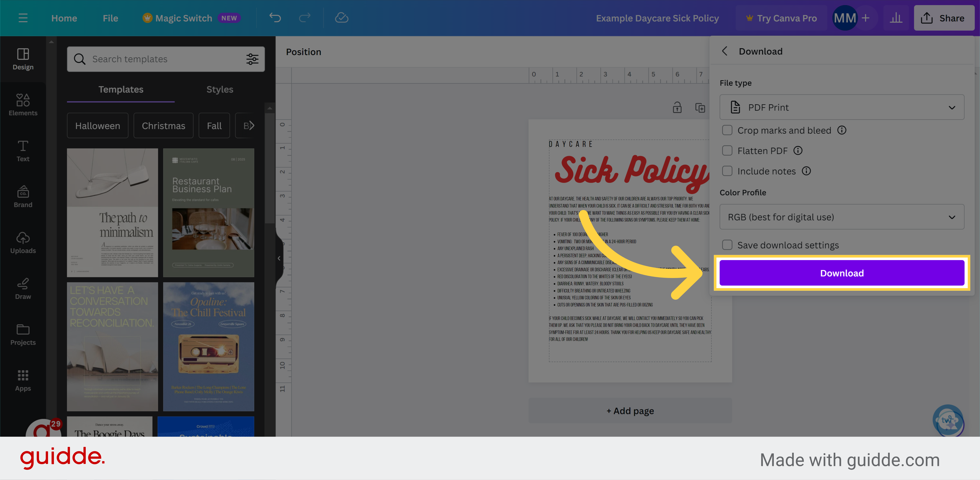The width and height of the screenshot is (980, 480).
Task: Select the Draw tool
Action: pyautogui.click(x=23, y=288)
